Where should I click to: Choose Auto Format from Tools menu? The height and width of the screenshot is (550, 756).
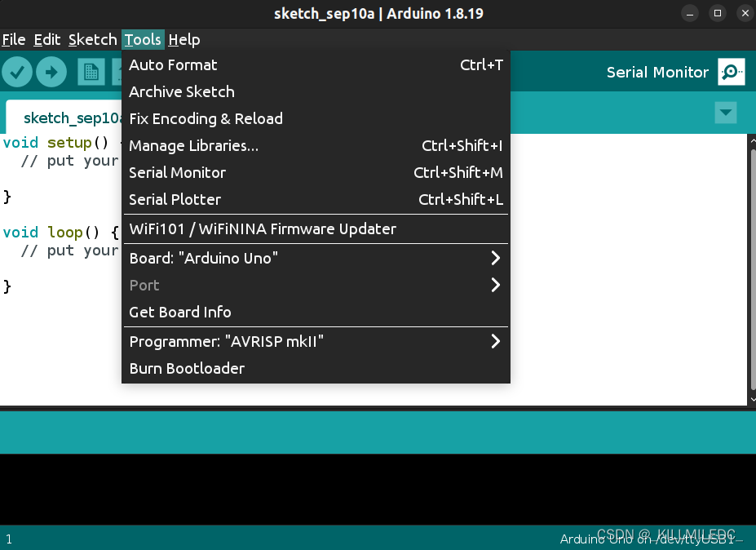[316, 65]
